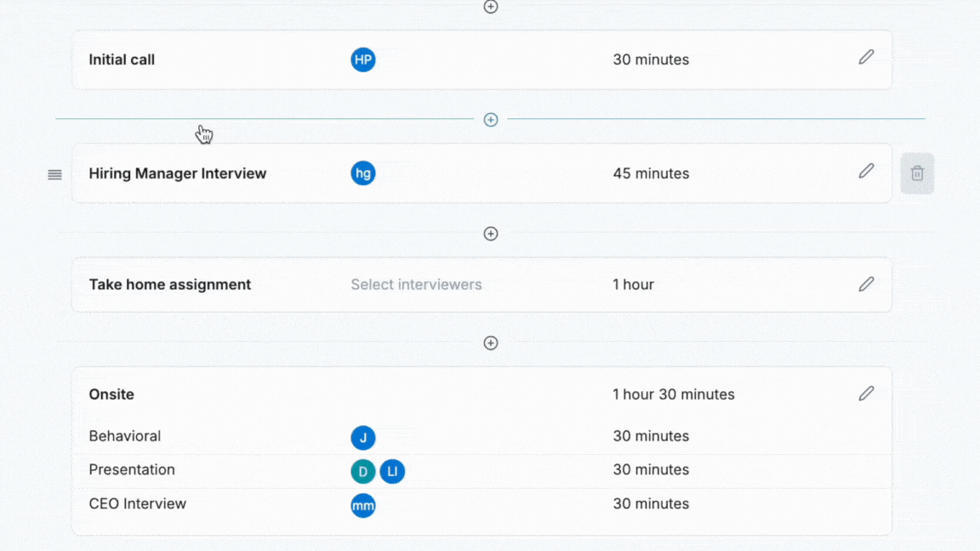Edit the Onsite stage
The height and width of the screenshot is (551, 980).
coord(866,394)
